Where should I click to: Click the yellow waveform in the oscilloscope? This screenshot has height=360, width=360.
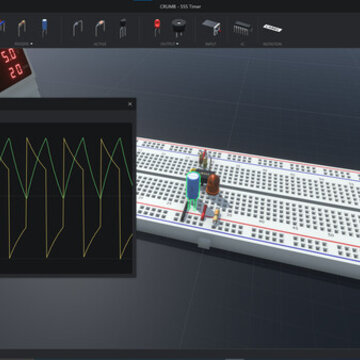(67, 198)
